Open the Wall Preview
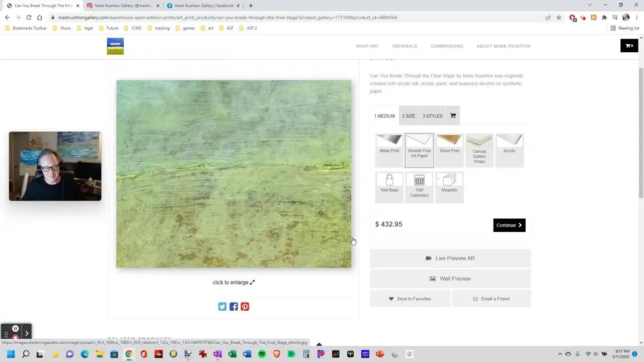Viewport: 644px width, 362px height. [450, 279]
